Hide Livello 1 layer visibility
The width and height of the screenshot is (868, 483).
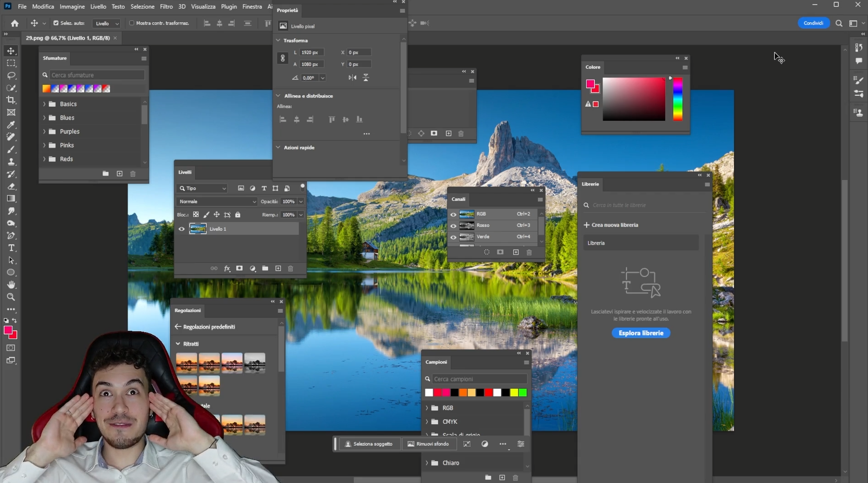tap(181, 229)
